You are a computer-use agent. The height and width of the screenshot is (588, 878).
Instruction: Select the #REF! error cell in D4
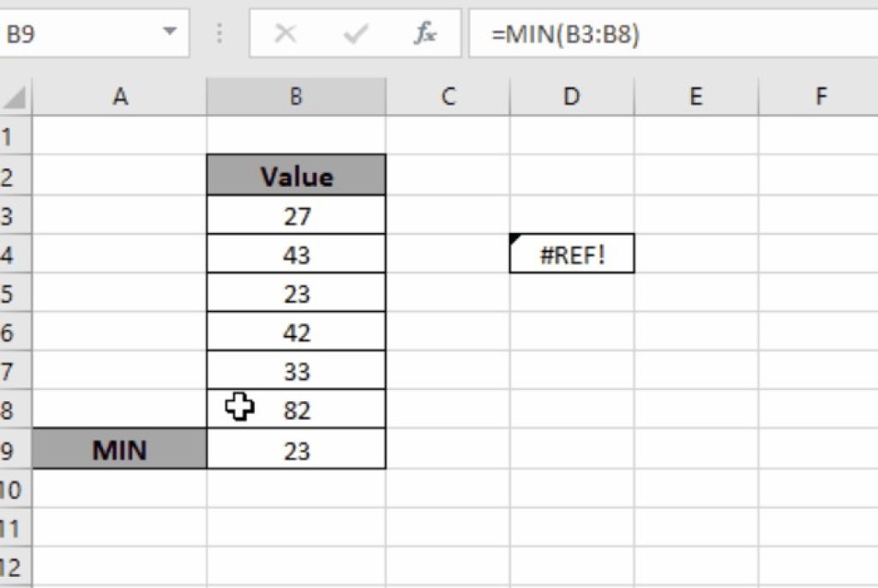click(571, 253)
